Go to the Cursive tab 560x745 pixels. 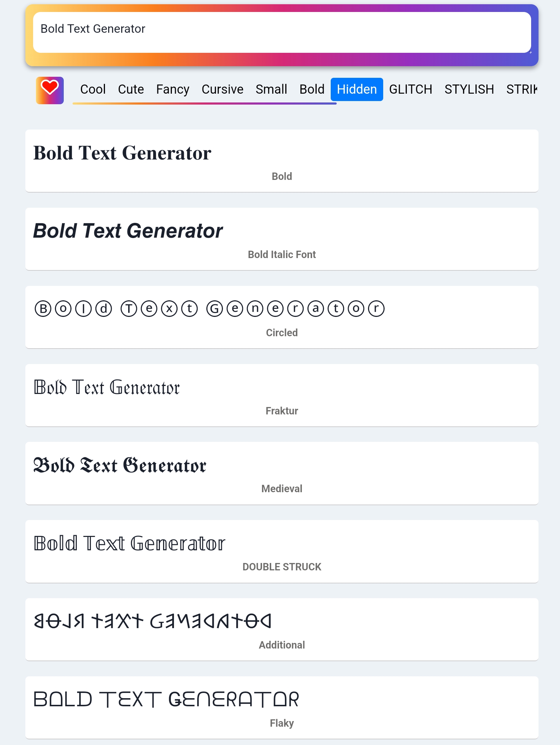(x=222, y=89)
